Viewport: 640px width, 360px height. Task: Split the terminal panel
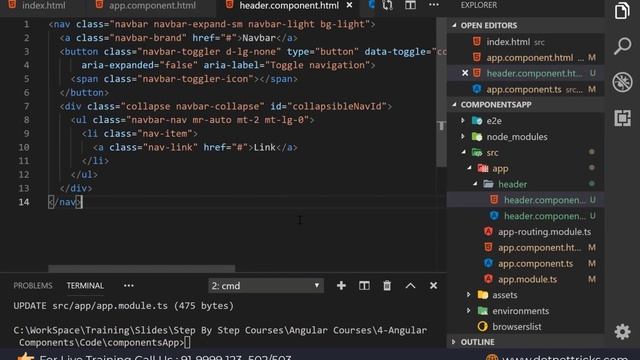(x=364, y=285)
